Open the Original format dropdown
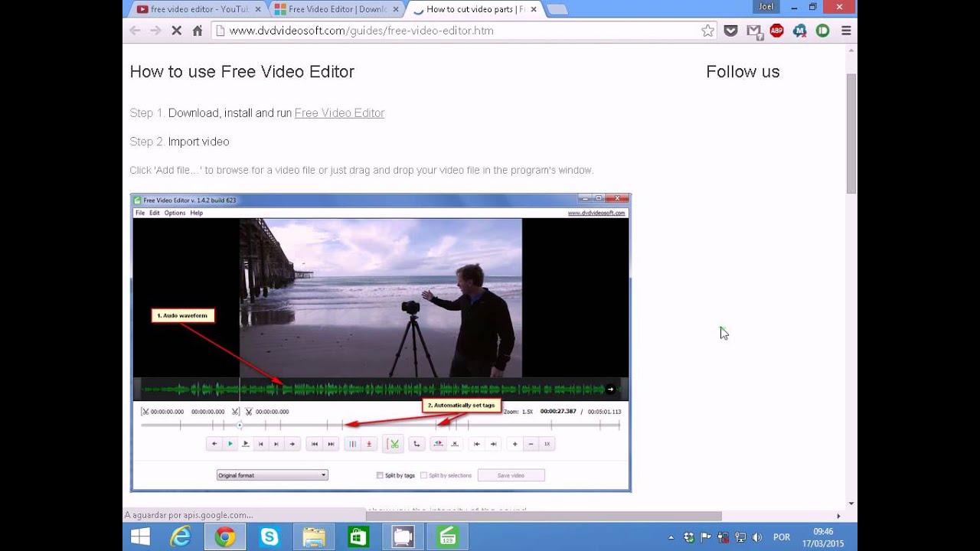 coord(272,475)
